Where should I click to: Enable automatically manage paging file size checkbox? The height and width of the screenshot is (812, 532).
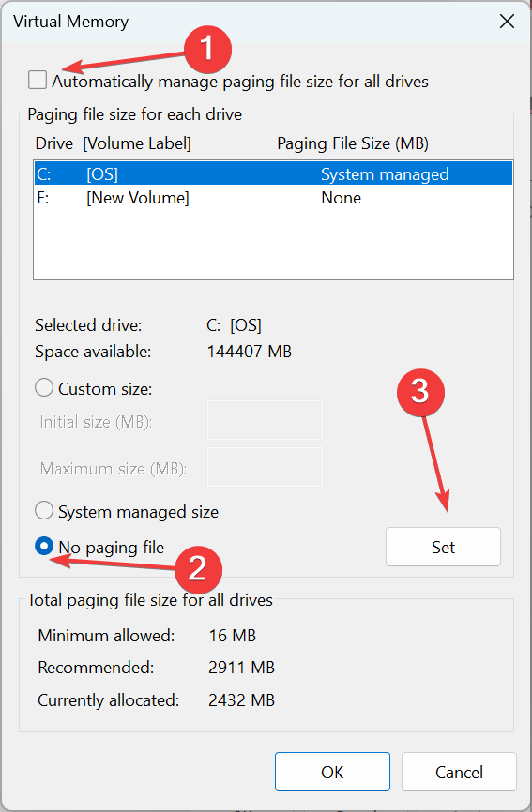click(38, 81)
